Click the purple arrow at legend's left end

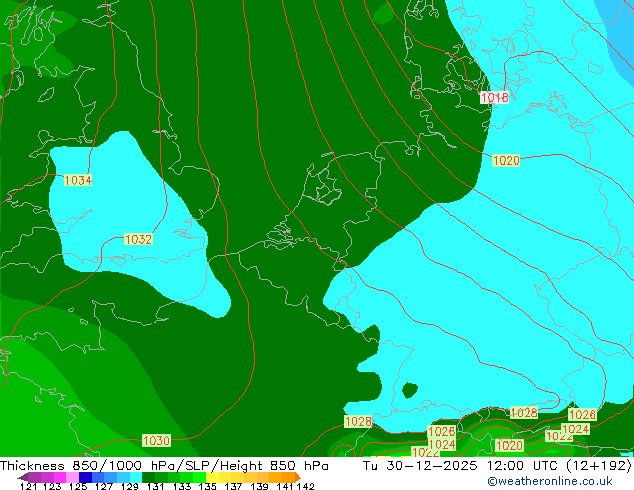[22, 478]
